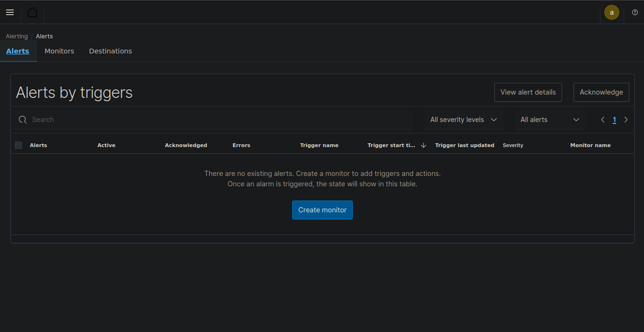Click the Acknowledge button
Screen dimensions: 644x332
[x=601, y=92]
